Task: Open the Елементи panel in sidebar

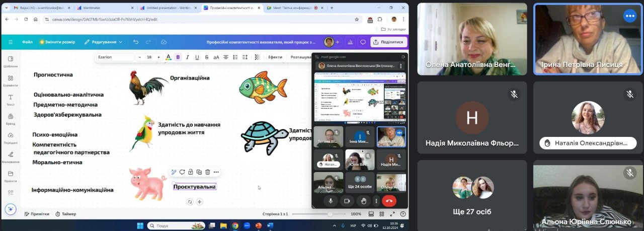Action: point(11,81)
